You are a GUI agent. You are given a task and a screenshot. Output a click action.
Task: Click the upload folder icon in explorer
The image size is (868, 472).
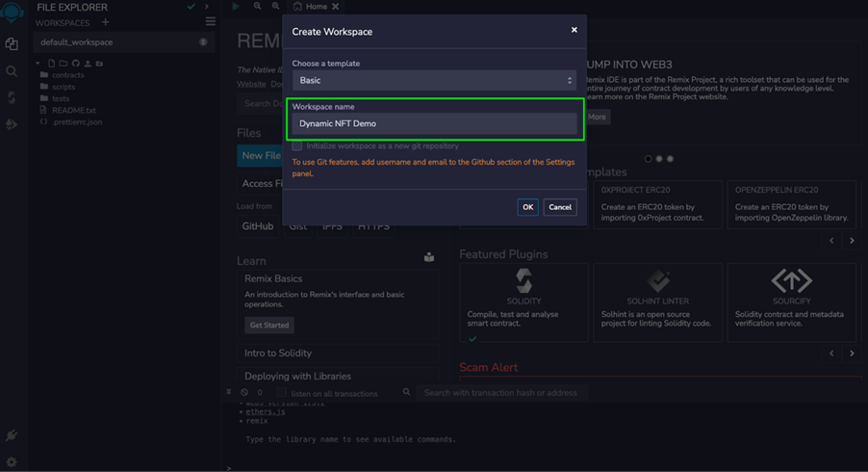99,64
